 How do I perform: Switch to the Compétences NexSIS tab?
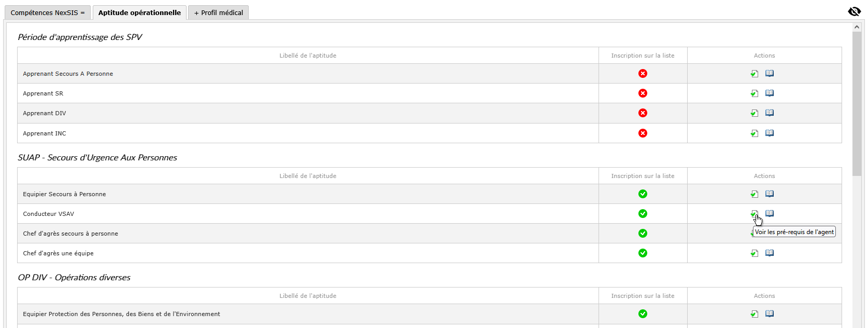[48, 12]
